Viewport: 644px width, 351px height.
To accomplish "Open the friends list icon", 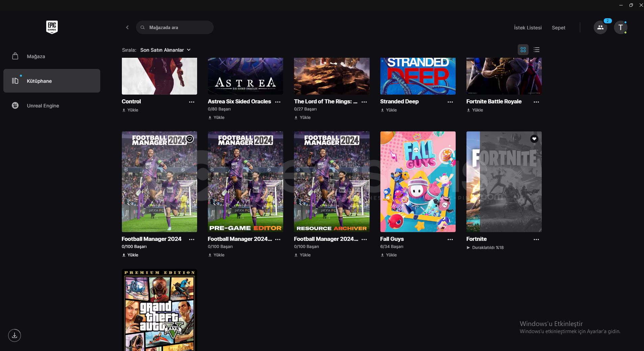I will pyautogui.click(x=600, y=27).
